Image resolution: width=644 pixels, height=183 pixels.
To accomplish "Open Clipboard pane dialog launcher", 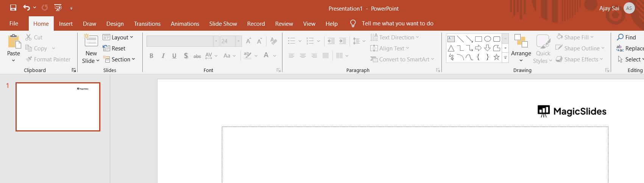I will pos(74,70).
